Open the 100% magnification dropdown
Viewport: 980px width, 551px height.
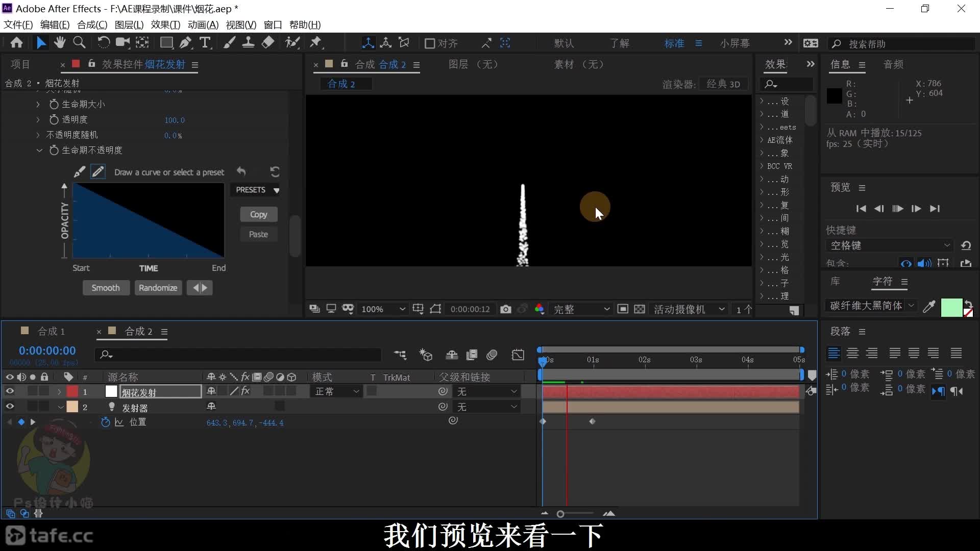(383, 309)
